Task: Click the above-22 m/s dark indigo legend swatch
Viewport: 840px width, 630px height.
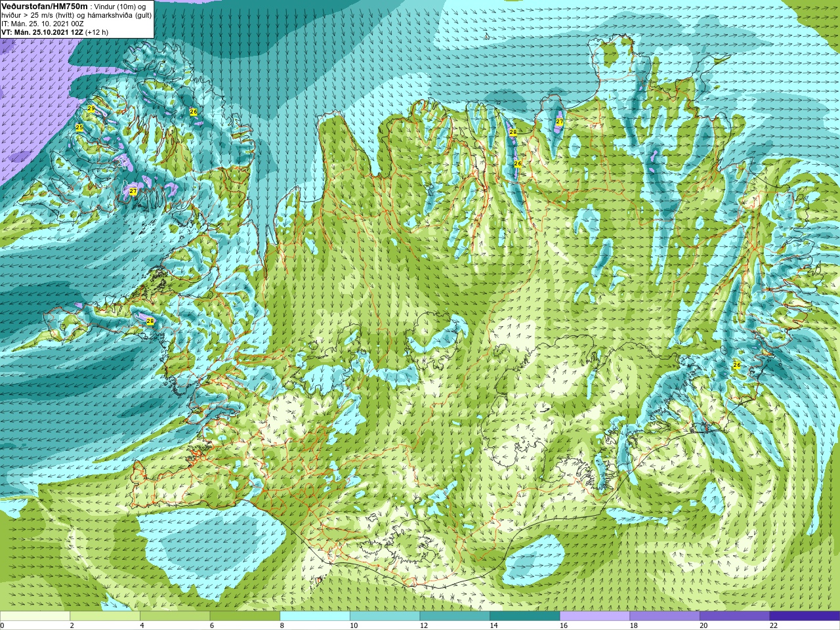Action: pyautogui.click(x=805, y=616)
